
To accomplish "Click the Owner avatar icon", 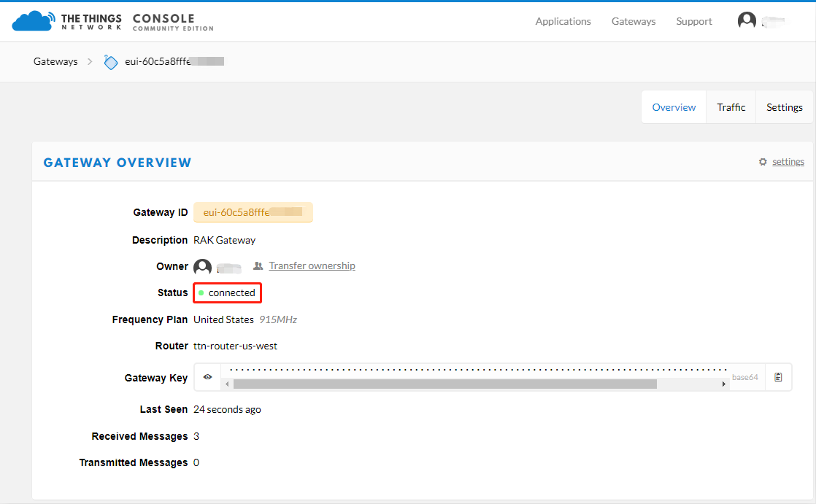I will click(x=202, y=267).
